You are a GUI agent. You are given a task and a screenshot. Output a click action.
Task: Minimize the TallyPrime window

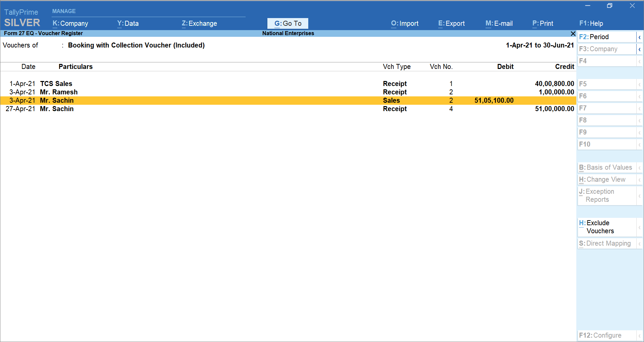click(x=588, y=6)
